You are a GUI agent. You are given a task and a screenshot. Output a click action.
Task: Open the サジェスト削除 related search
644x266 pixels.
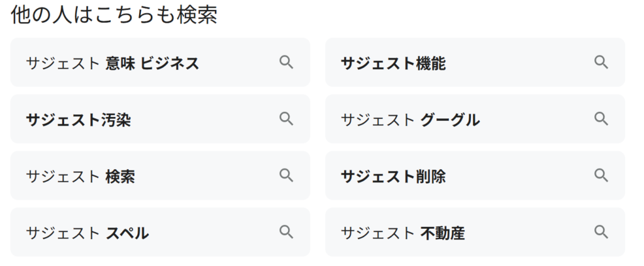(x=394, y=176)
